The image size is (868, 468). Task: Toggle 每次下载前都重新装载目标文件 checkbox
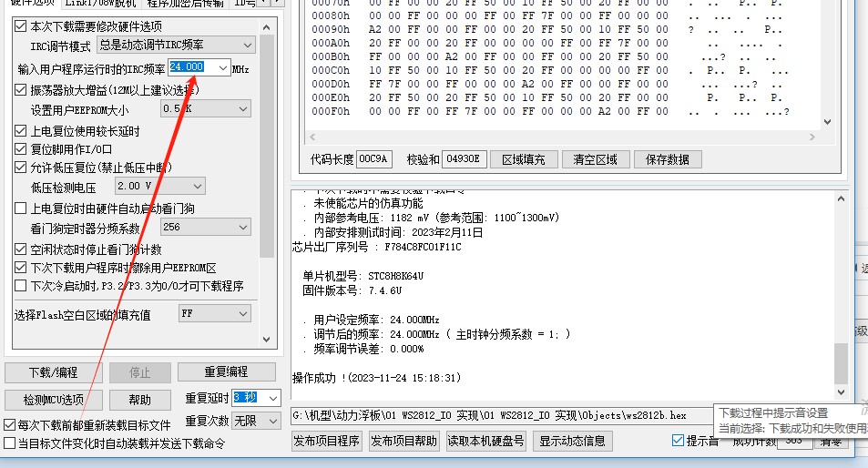[x=9, y=425]
